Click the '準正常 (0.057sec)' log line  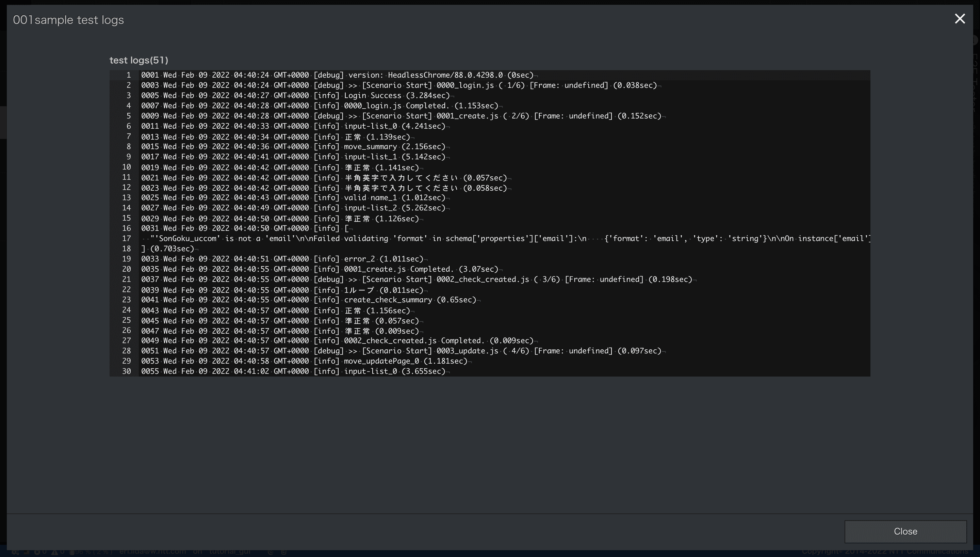(282, 321)
